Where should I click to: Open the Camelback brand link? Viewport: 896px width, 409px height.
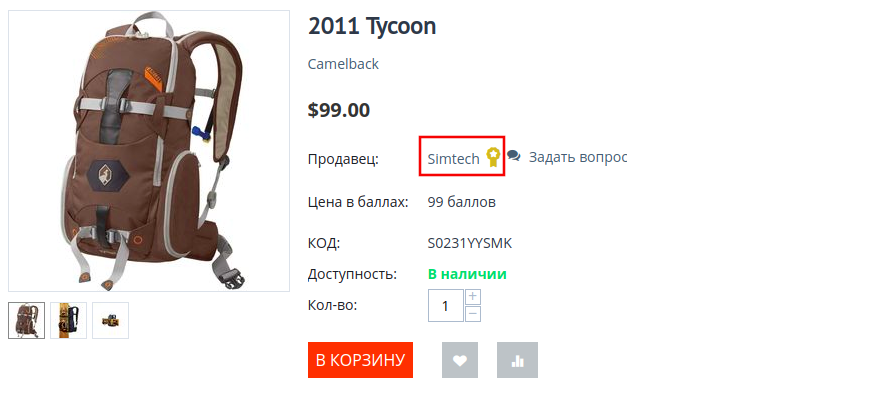coord(343,64)
